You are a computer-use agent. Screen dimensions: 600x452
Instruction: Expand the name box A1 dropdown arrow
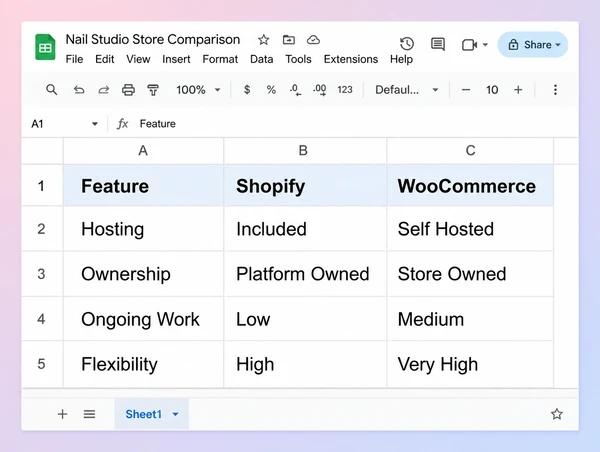(x=95, y=124)
